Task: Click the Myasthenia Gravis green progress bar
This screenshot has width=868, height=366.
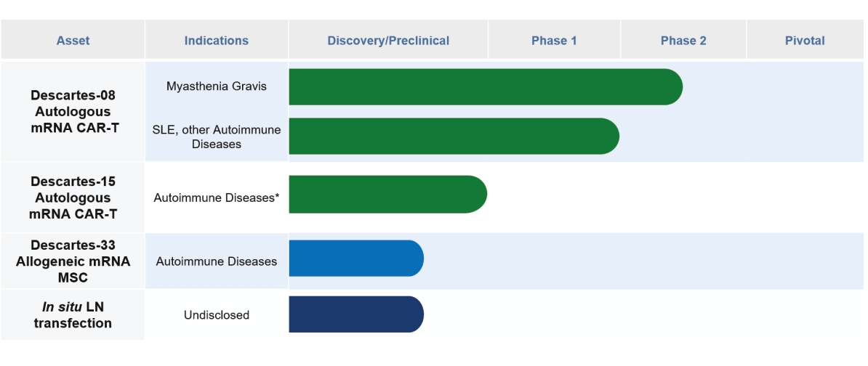Action: 483,87
